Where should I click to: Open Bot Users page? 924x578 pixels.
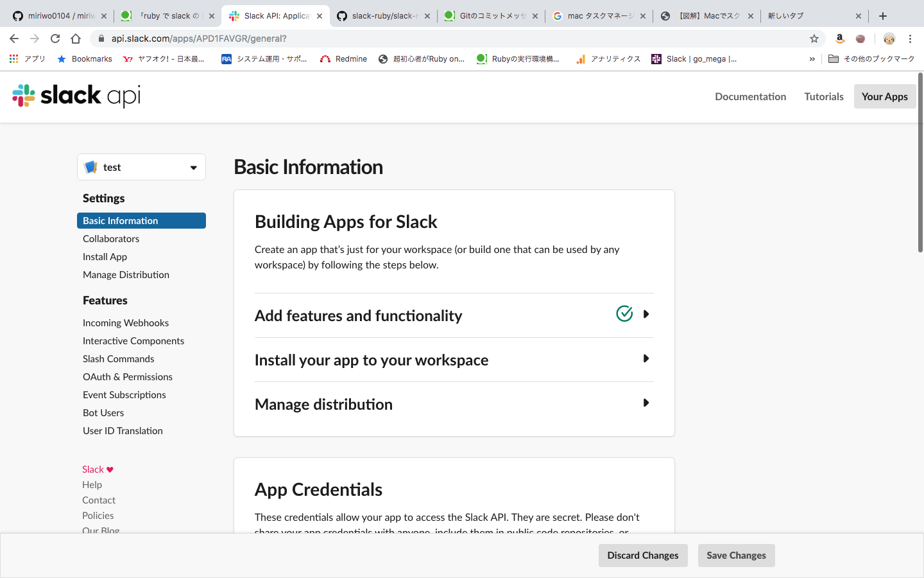(x=103, y=412)
